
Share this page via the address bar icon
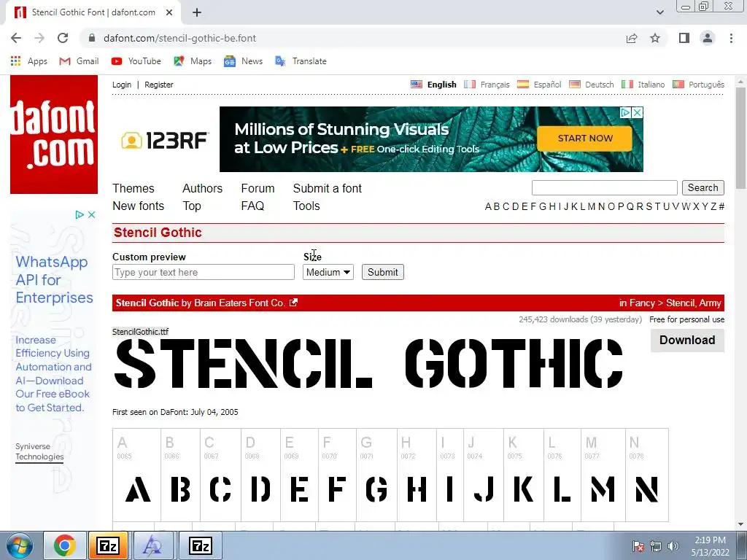pos(632,38)
